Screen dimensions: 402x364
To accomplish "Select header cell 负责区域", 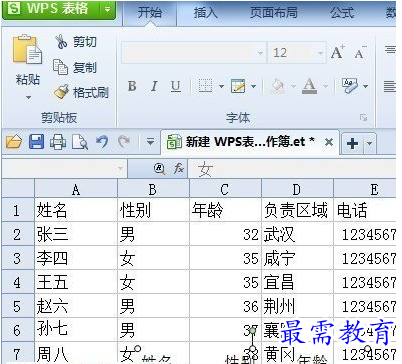I will (297, 210).
